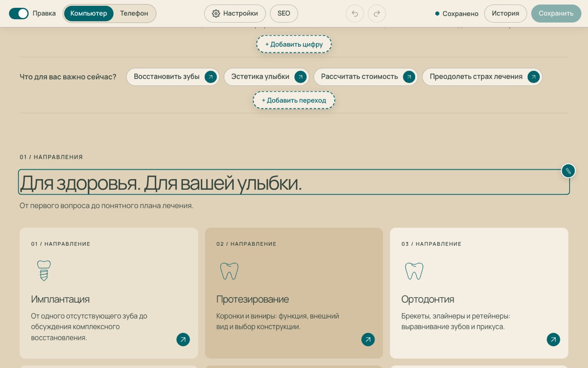Toggle the Правка edit mode switch
The height and width of the screenshot is (368, 588).
(19, 13)
